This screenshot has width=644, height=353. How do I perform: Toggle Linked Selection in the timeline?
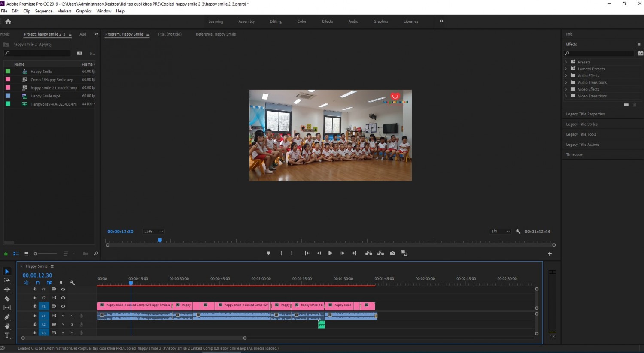pyautogui.click(x=49, y=283)
